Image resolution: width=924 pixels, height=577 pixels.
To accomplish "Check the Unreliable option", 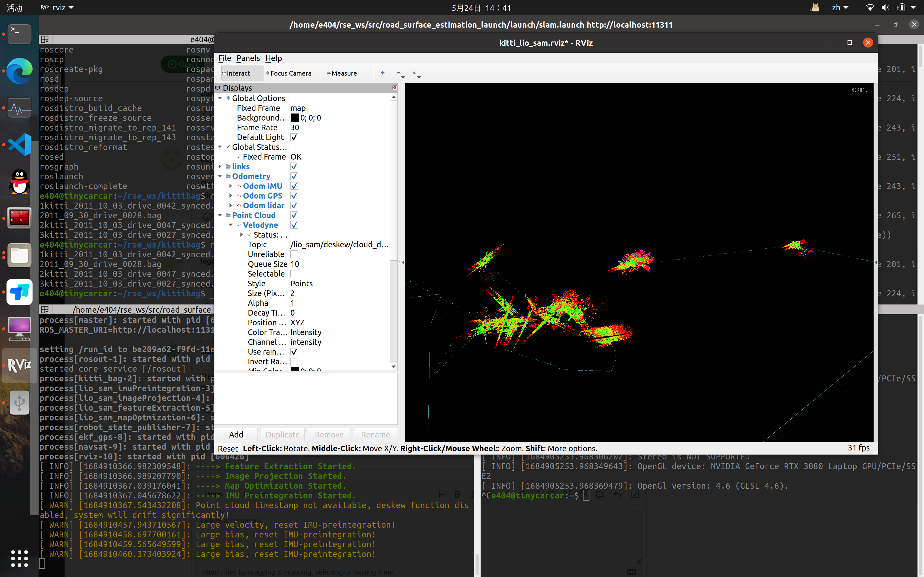I will [294, 254].
